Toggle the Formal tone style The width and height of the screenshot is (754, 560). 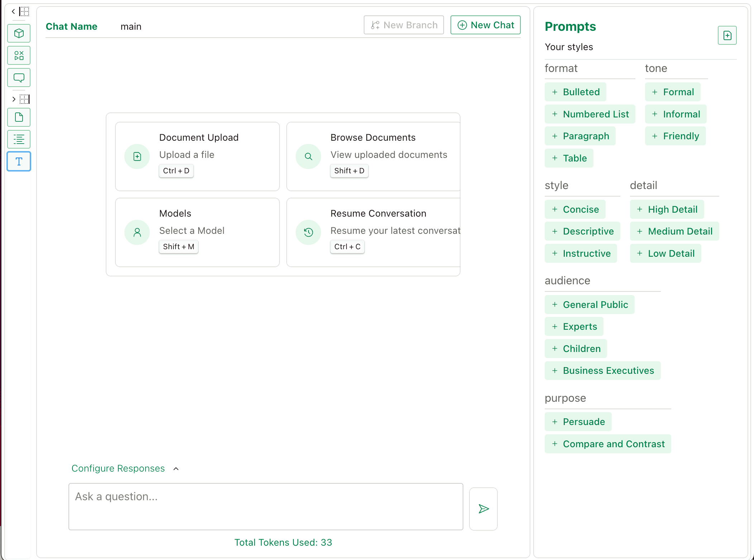tap(673, 92)
